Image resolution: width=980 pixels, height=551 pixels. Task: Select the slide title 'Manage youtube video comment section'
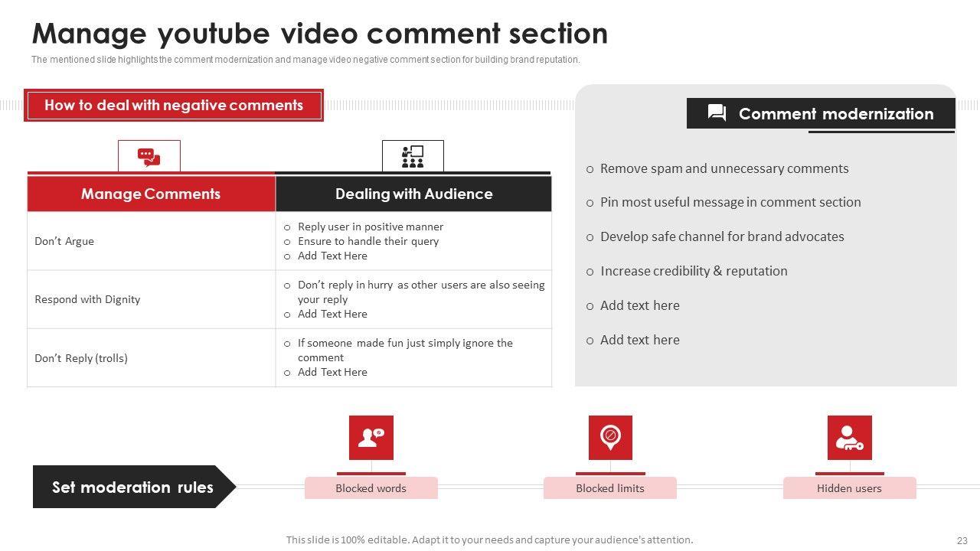pyautogui.click(x=320, y=34)
